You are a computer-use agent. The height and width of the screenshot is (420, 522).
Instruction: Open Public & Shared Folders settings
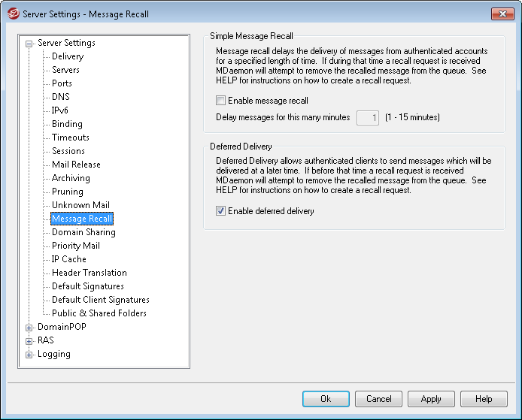click(x=99, y=313)
